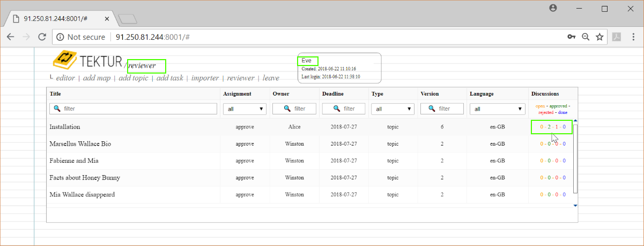Click the Title filter input field
This screenshot has height=246, width=644.
(134, 108)
